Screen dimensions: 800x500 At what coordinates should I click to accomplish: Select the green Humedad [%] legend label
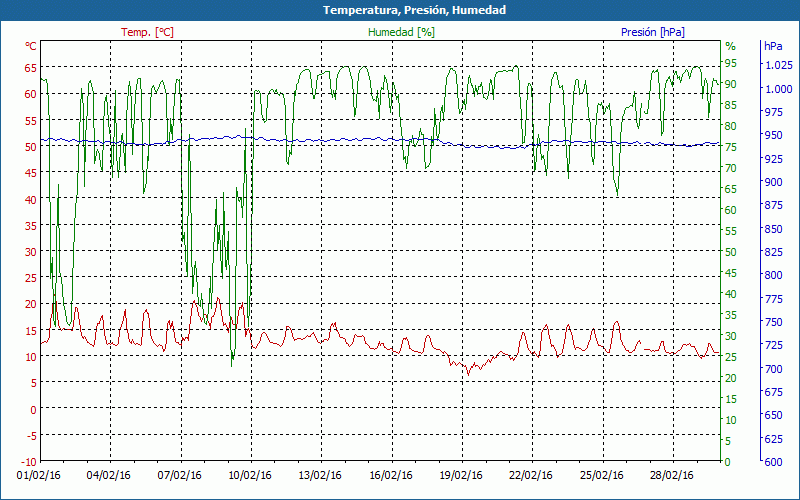pos(402,32)
